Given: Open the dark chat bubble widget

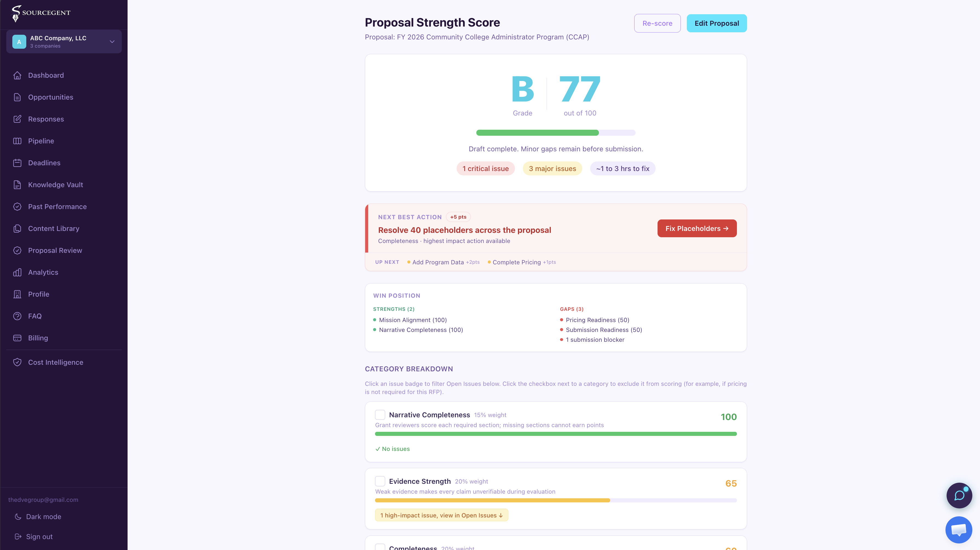Looking at the screenshot, I should click(x=959, y=495).
